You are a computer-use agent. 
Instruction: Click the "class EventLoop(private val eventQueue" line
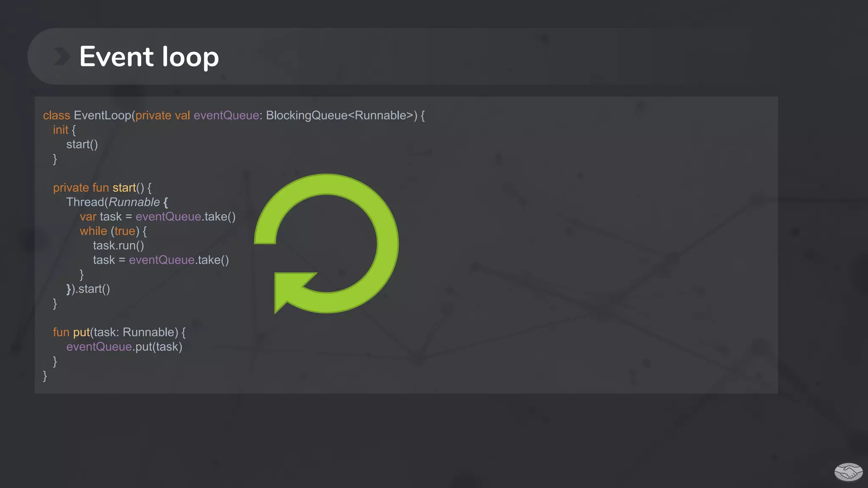click(234, 115)
